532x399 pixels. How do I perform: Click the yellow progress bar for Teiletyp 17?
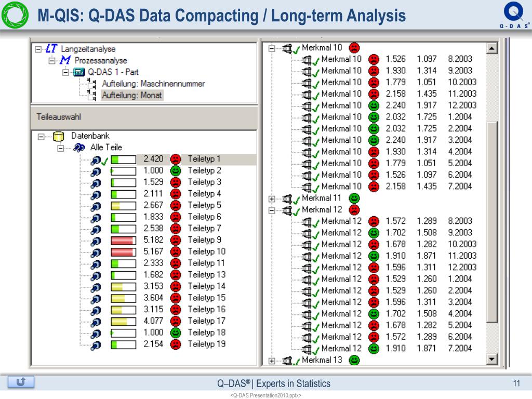click(x=124, y=322)
